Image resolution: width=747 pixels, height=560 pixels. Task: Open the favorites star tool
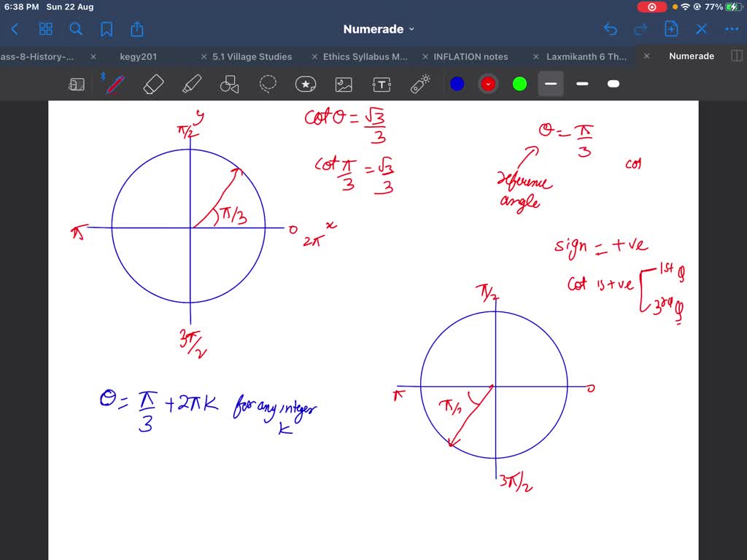[x=306, y=83]
